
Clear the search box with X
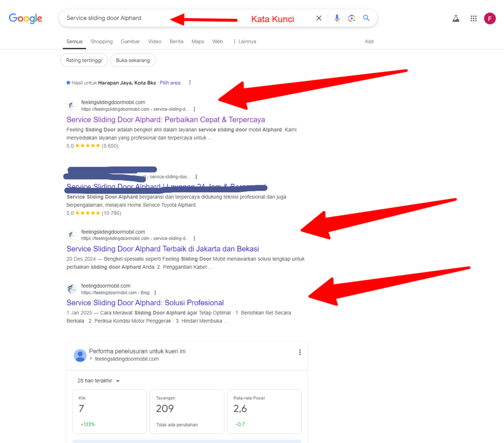point(318,18)
